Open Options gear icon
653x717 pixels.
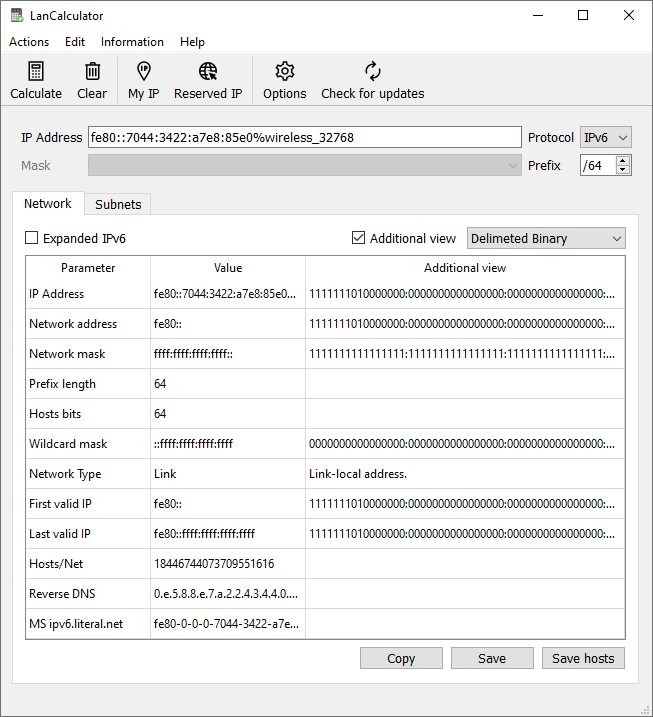(x=284, y=71)
